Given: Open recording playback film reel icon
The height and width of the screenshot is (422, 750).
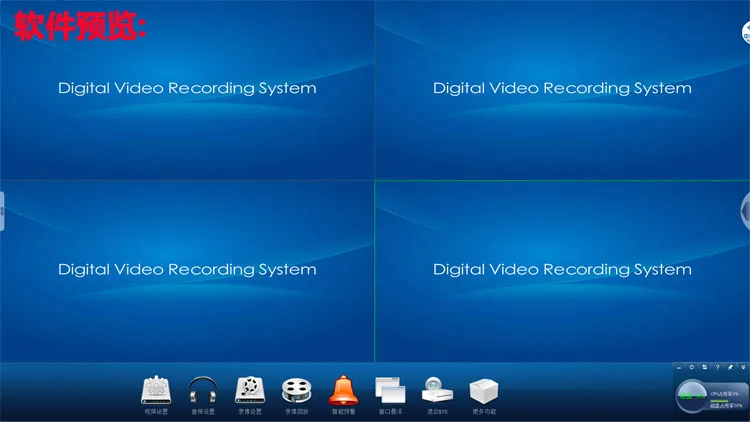Looking at the screenshot, I should click(x=297, y=391).
